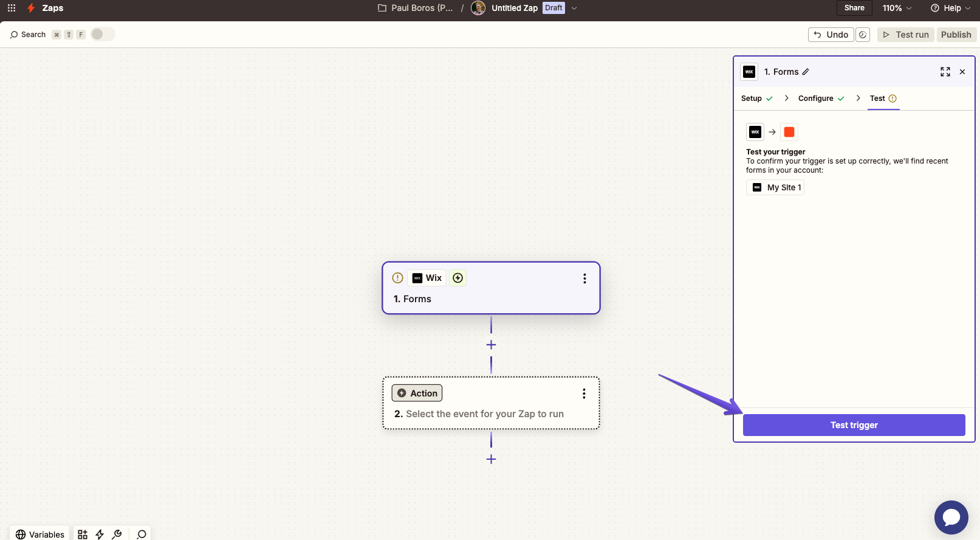Image resolution: width=980 pixels, height=540 pixels.
Task: Click the Share button
Action: 854,8
